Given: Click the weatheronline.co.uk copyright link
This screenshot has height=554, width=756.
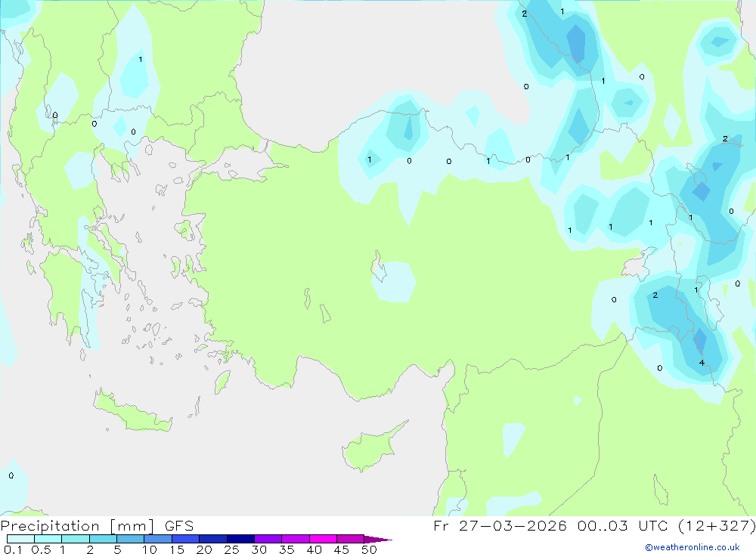Looking at the screenshot, I should pos(692,547).
